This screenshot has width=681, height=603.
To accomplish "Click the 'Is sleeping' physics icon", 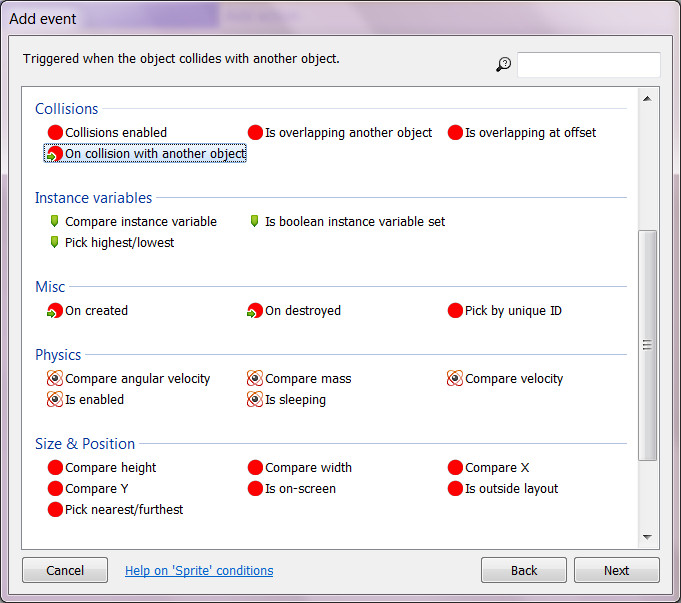I will tap(255, 400).
